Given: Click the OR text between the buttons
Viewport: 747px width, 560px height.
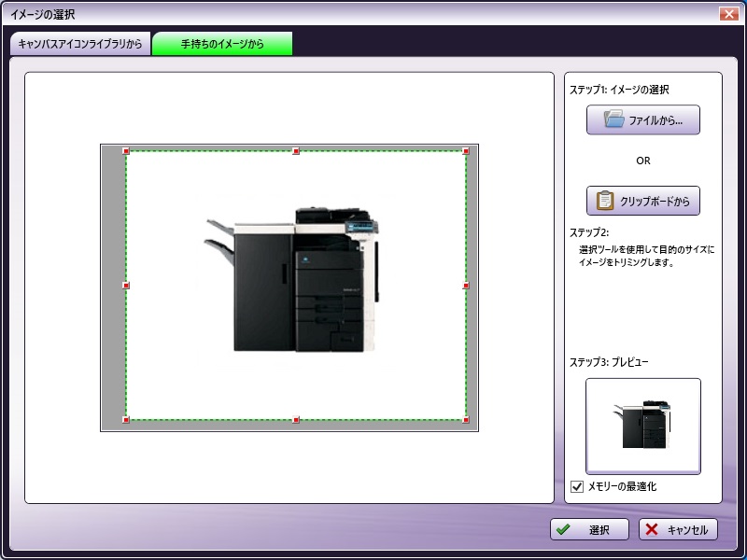Looking at the screenshot, I should pyautogui.click(x=642, y=161).
